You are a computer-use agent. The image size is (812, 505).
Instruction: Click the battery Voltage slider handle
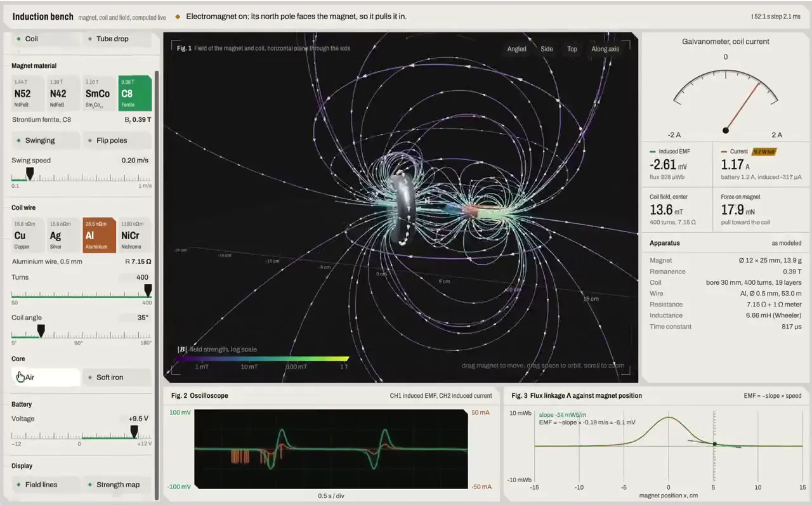[x=134, y=431]
